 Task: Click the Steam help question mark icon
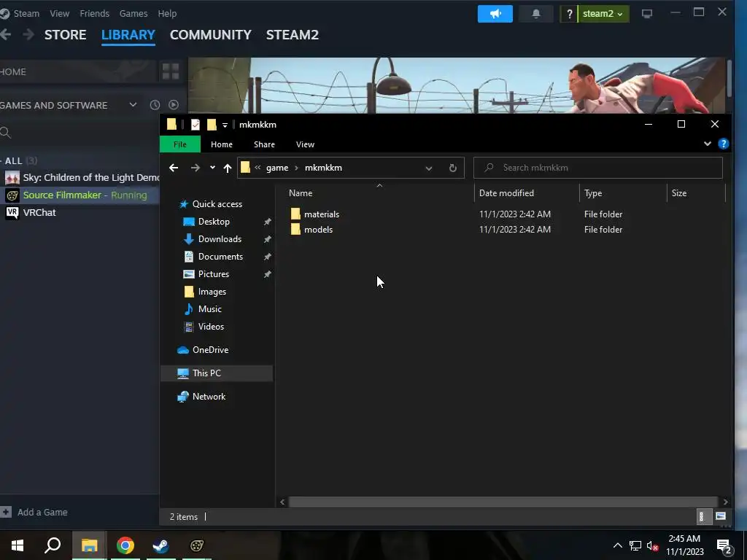tap(569, 14)
